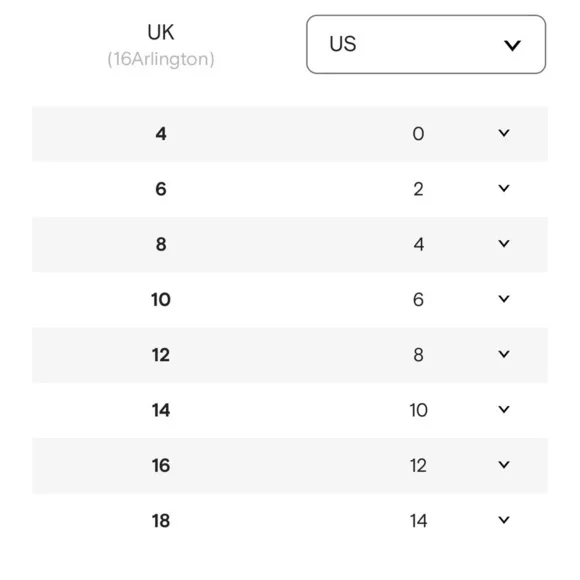Viewport: 580px width, 580px height.
Task: Expand the UK 12 row chevron
Action: coord(504,354)
